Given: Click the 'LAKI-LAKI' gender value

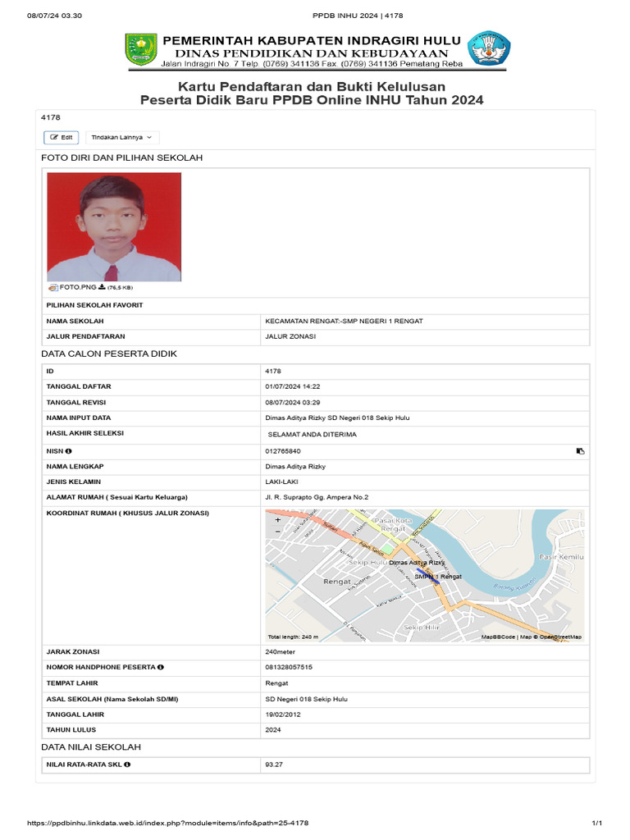Looking at the screenshot, I should tap(282, 482).
